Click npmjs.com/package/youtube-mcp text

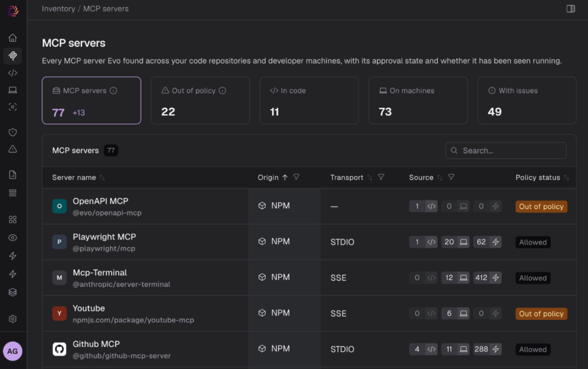click(133, 320)
